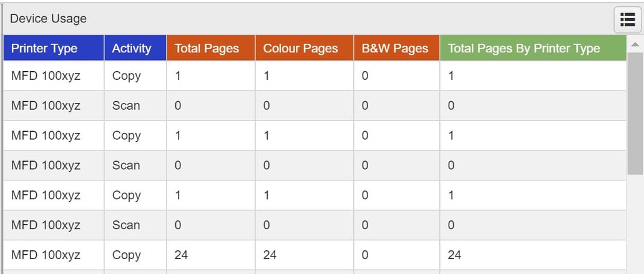This screenshot has width=644, height=274.
Task: Click the Colour Pages cell showing 24
Action: point(270,255)
